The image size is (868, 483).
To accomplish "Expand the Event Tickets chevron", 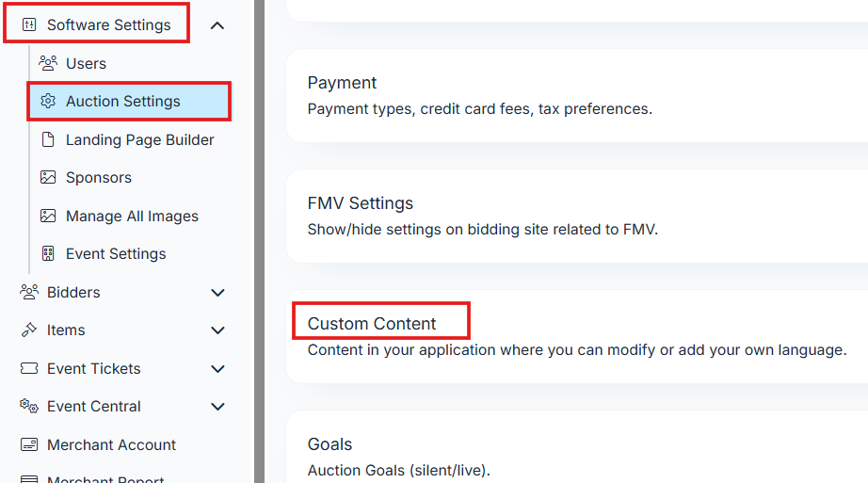I will click(x=217, y=369).
